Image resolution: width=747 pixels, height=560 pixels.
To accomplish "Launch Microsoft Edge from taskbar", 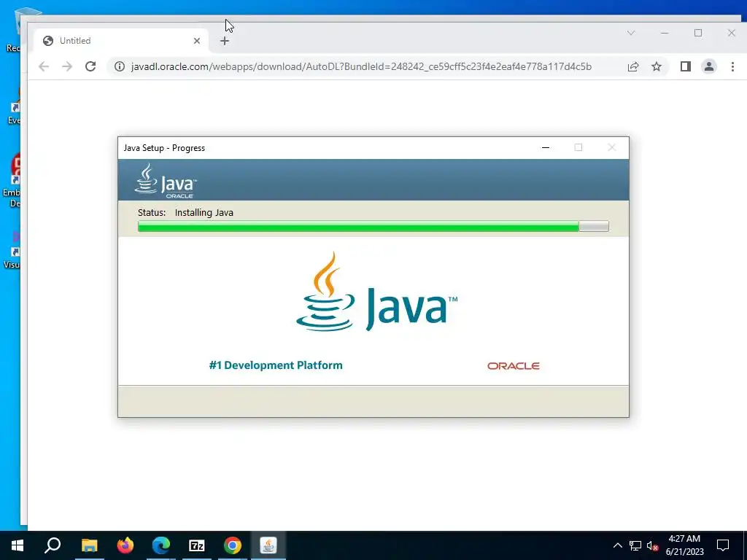I will pos(161,545).
